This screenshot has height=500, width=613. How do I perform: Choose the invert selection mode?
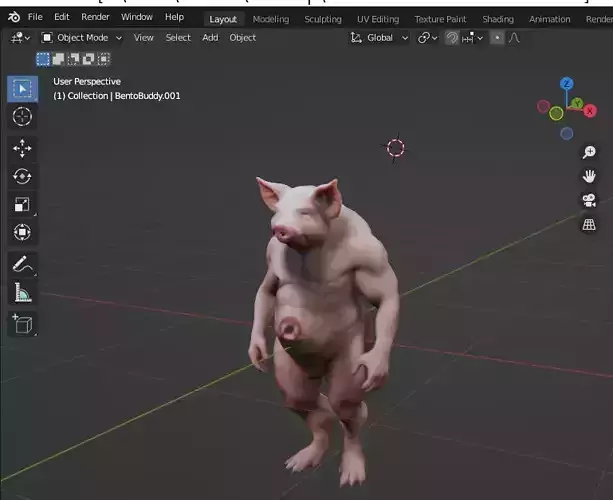[x=89, y=59]
